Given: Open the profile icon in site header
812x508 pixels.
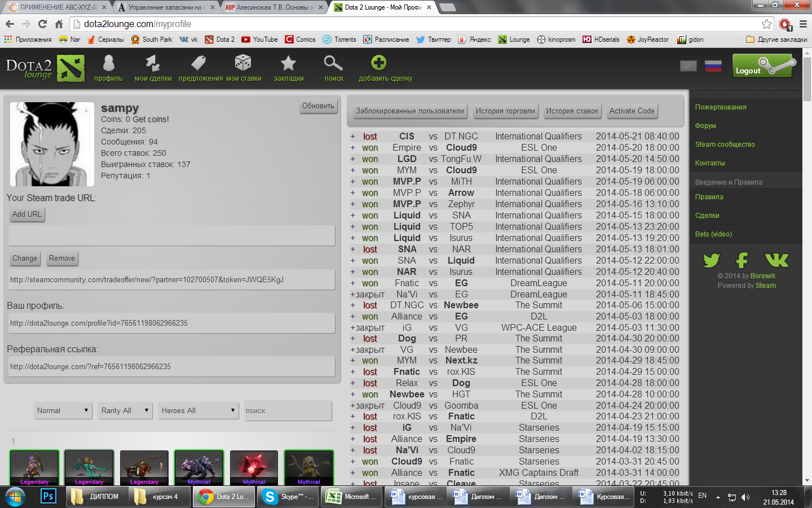Looking at the screenshot, I should (108, 63).
